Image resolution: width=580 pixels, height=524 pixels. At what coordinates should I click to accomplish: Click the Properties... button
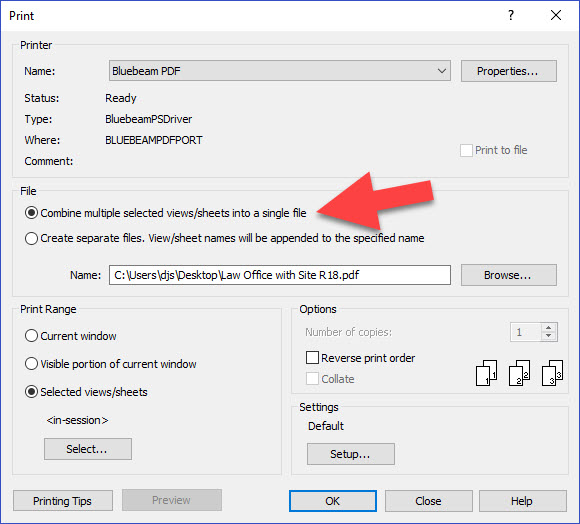[509, 71]
